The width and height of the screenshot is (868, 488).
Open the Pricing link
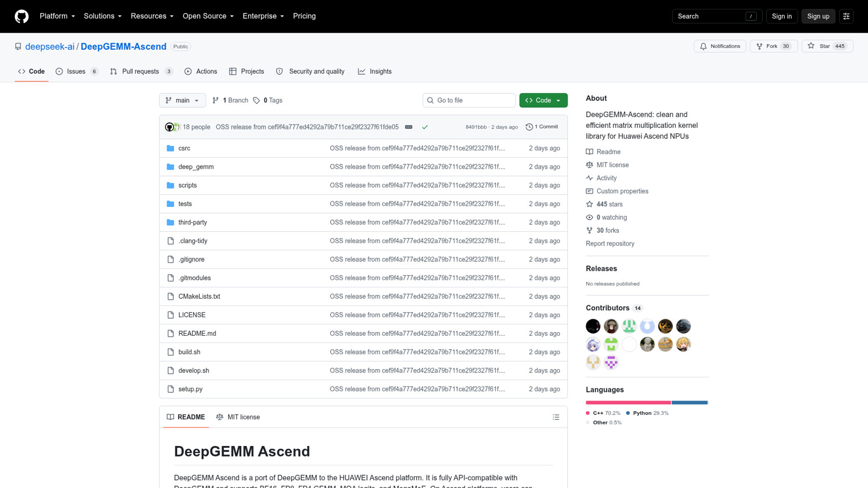(304, 16)
